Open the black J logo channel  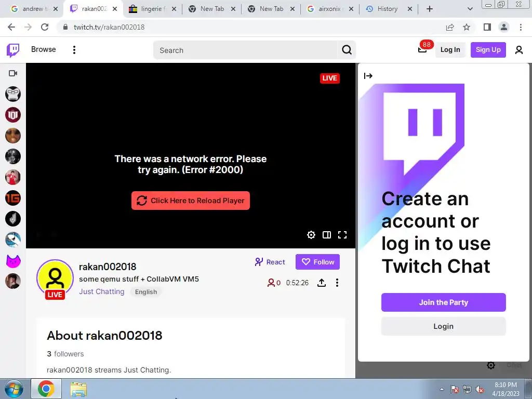coord(13,219)
